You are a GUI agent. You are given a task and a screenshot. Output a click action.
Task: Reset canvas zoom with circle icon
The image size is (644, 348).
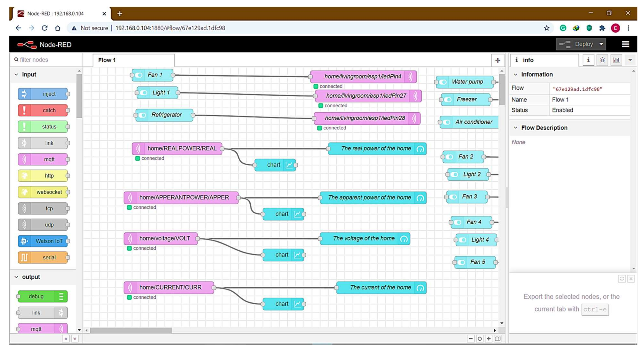click(x=480, y=339)
